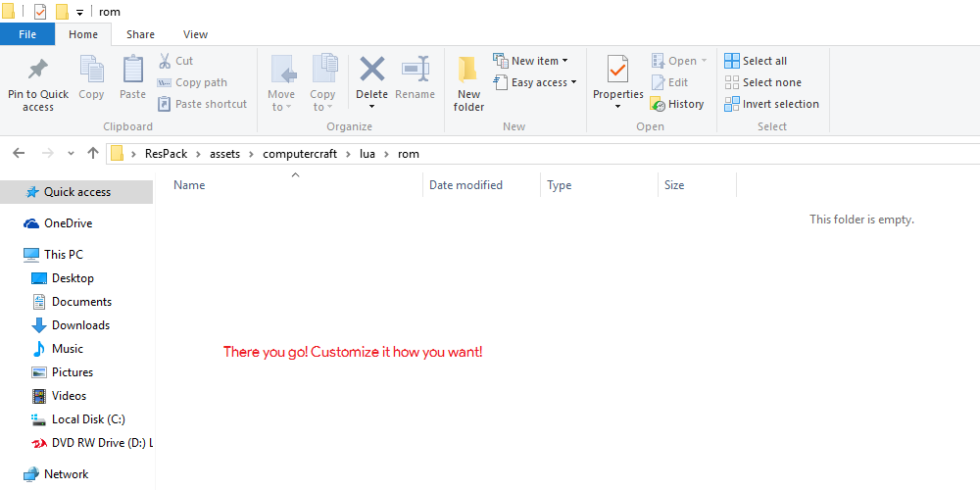Viewport: 980px width, 490px height.
Task: Click the Pin to Quick access icon
Action: click(38, 71)
